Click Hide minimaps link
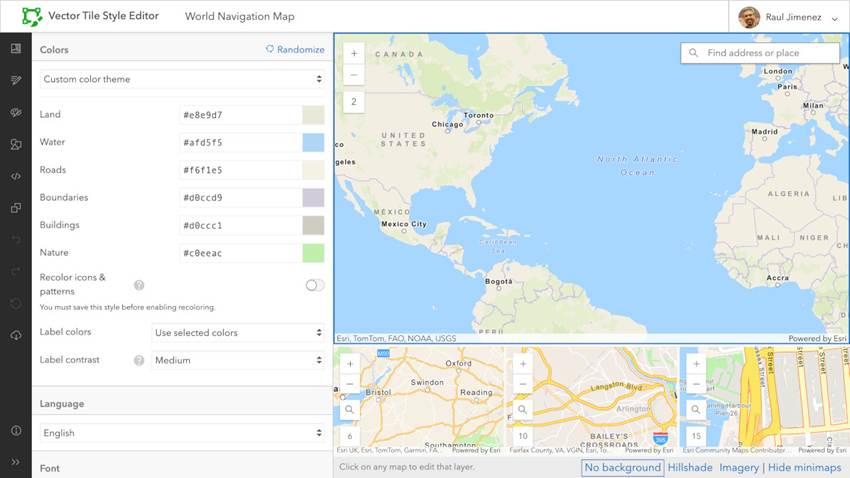This screenshot has width=850, height=478. tap(804, 467)
